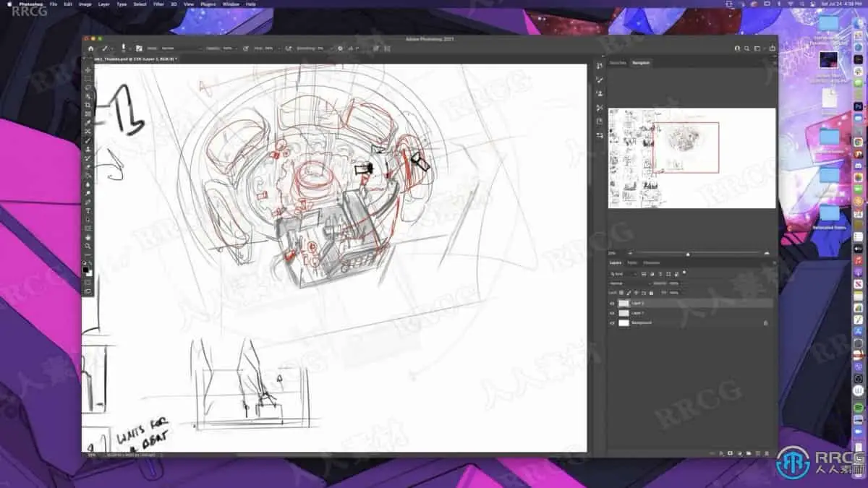Viewport: 868px width, 488px height.
Task: Select the Hand tool
Action: coord(88,237)
